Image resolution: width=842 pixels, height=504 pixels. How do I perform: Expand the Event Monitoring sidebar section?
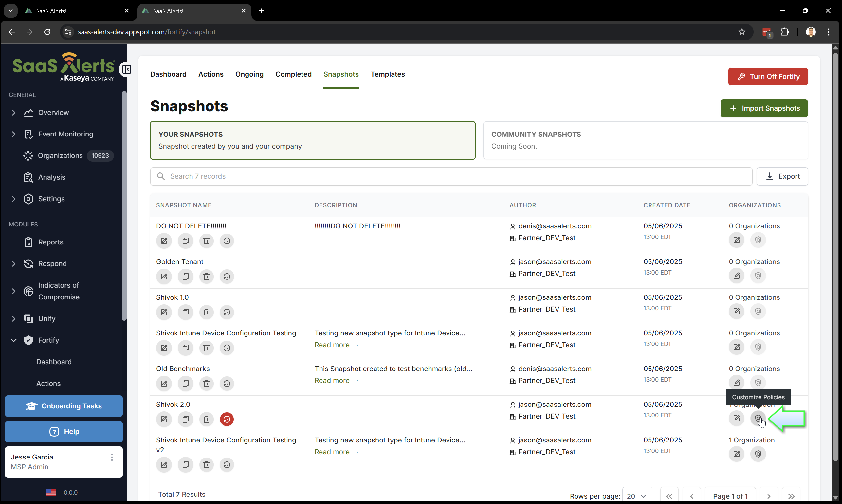click(14, 134)
